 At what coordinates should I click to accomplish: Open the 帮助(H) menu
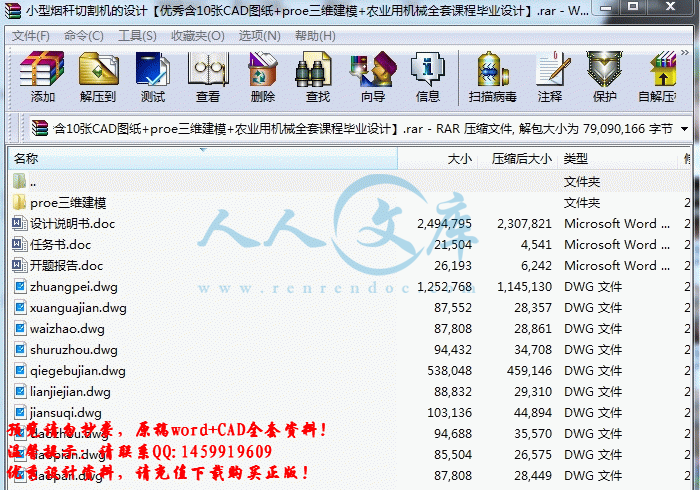[x=315, y=36]
